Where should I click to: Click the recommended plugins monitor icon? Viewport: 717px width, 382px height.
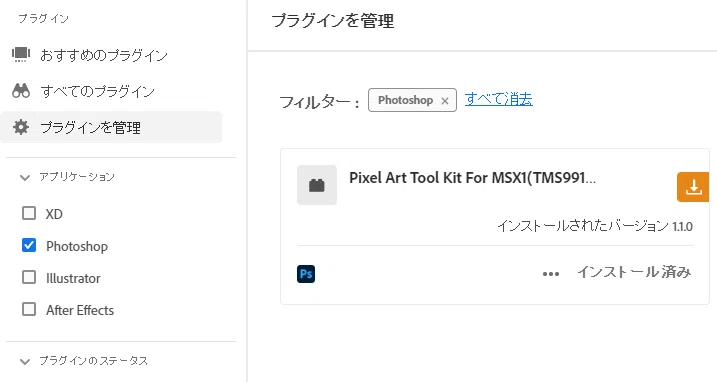pyautogui.click(x=21, y=54)
